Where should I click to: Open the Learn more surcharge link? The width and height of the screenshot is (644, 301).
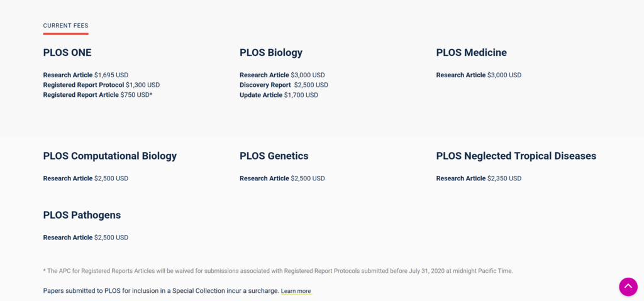click(296, 291)
